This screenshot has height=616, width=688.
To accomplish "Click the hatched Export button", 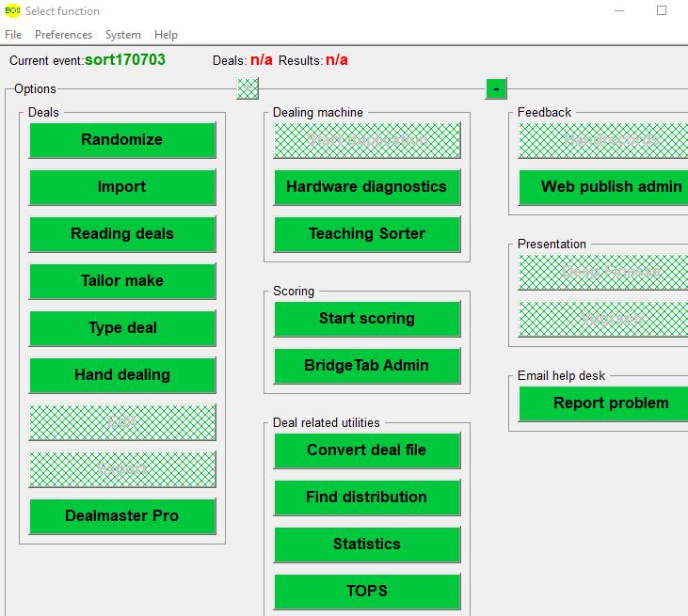I will 122,469.
